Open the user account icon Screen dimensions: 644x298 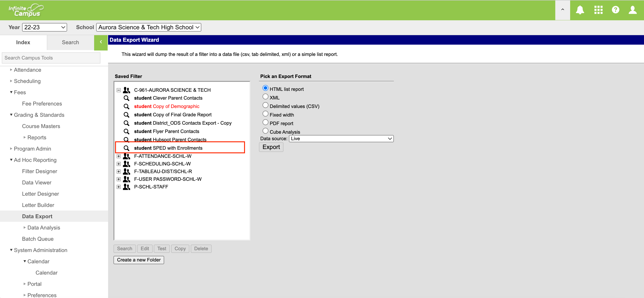[x=633, y=10]
